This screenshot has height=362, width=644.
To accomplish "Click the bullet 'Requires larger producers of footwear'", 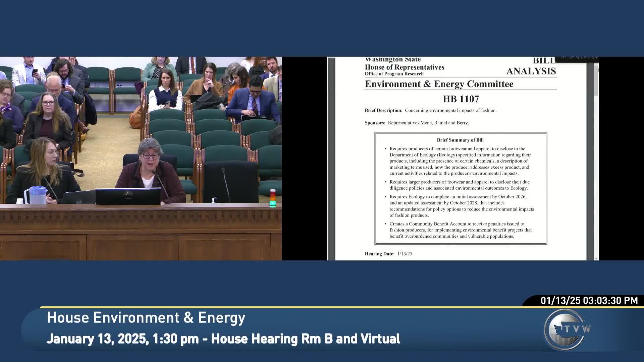I will pos(459,185).
